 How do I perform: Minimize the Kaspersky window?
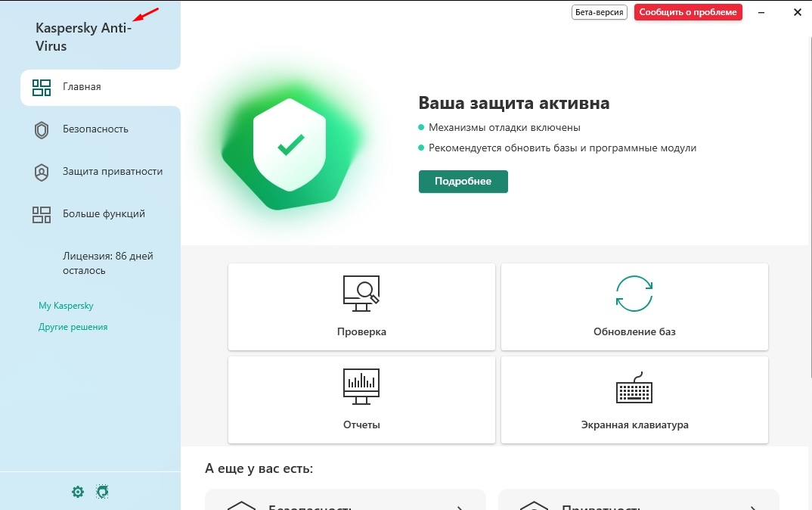point(761,12)
